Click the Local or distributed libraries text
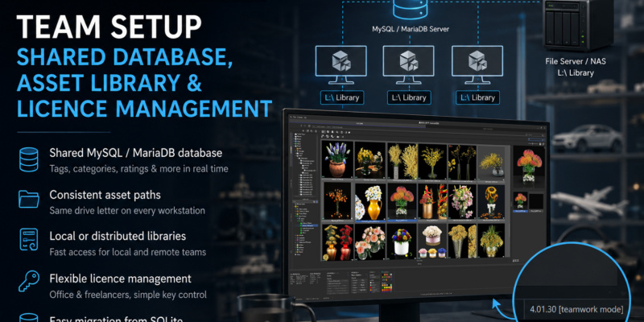The width and height of the screenshot is (644, 322). click(118, 236)
